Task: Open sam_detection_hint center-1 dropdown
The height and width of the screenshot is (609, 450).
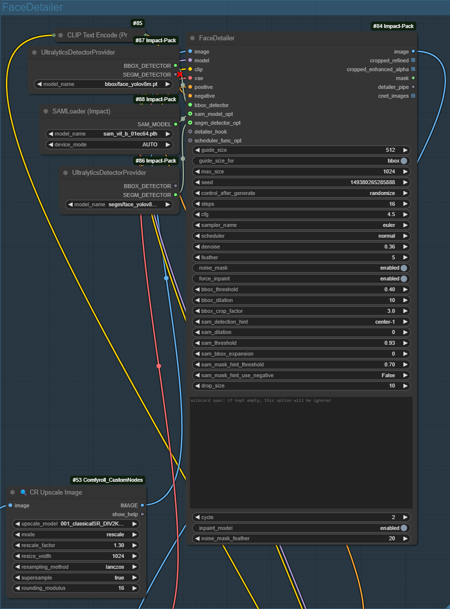Action: click(301, 322)
